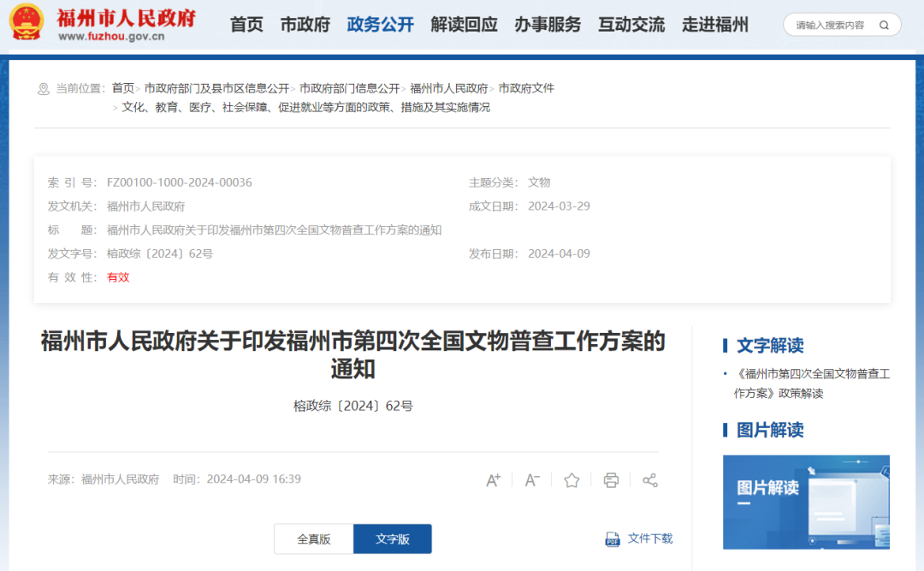The height and width of the screenshot is (571, 924).
Task: Open the 图片解读 thumbnail image
Action: click(806, 502)
